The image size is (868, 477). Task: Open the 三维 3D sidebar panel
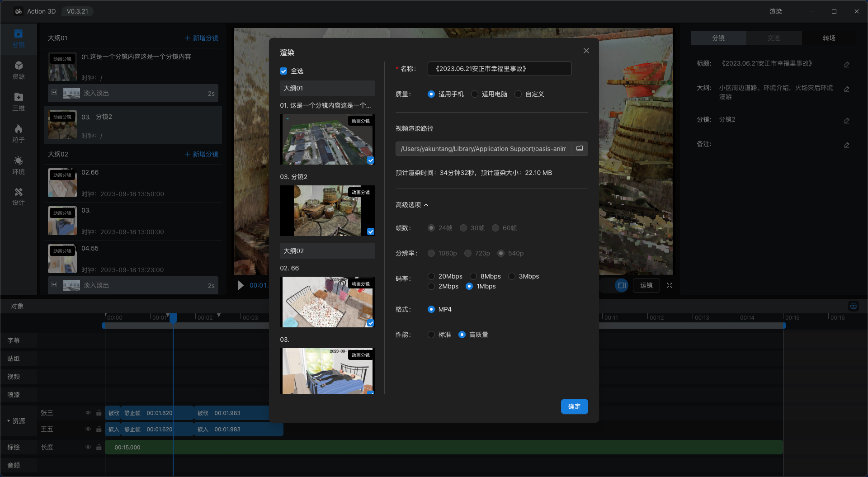[19, 102]
